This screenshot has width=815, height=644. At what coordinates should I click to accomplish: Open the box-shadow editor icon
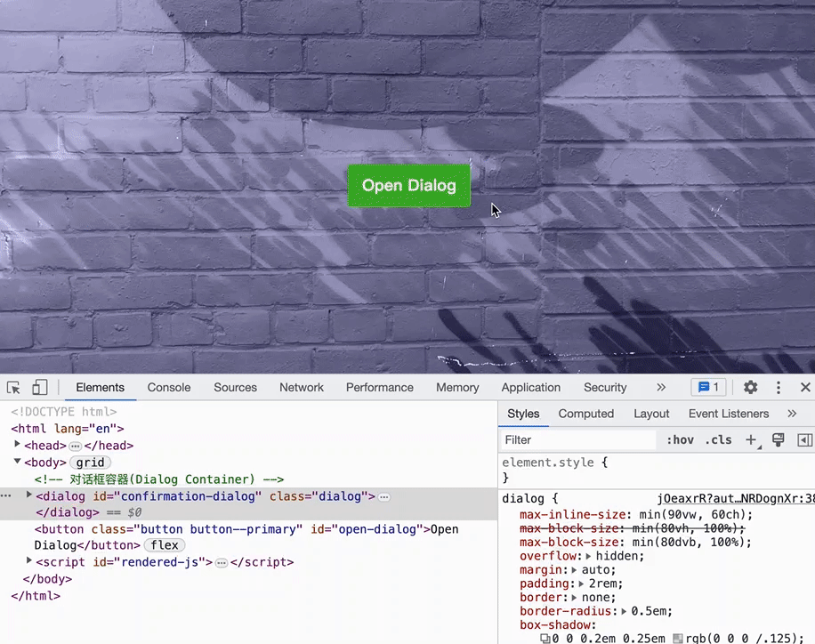pos(545,639)
